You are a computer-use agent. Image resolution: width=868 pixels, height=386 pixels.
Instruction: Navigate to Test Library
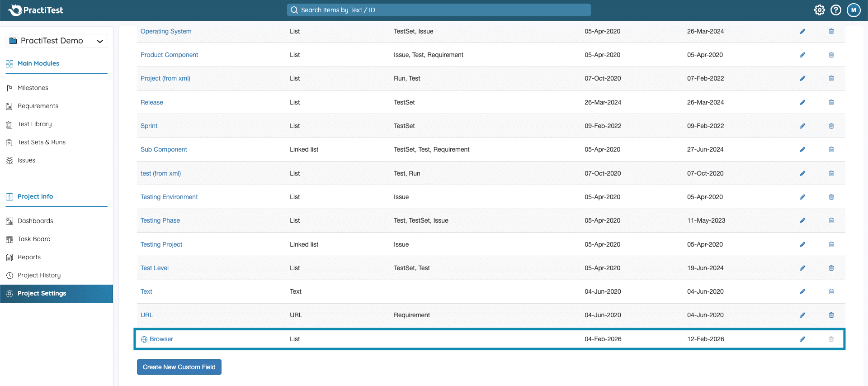point(35,124)
